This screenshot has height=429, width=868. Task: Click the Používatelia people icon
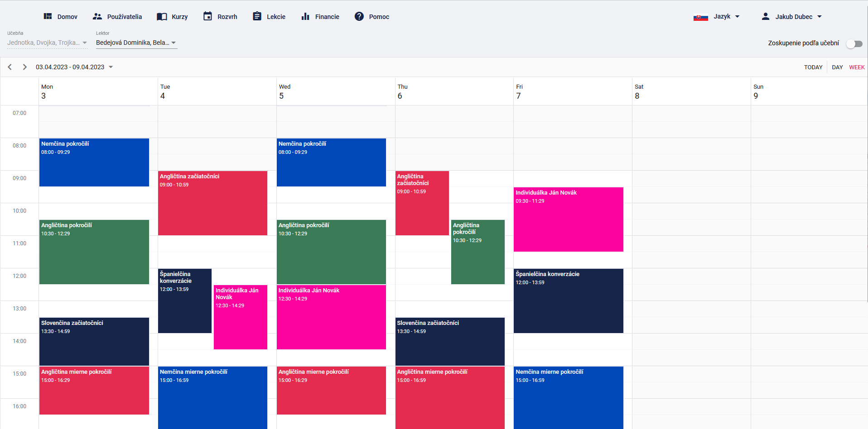[x=97, y=16]
